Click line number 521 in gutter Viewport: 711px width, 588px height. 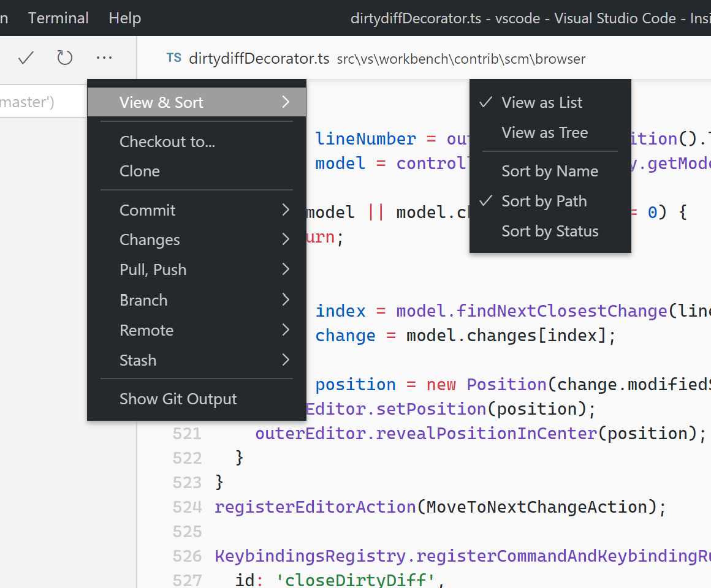[187, 434]
